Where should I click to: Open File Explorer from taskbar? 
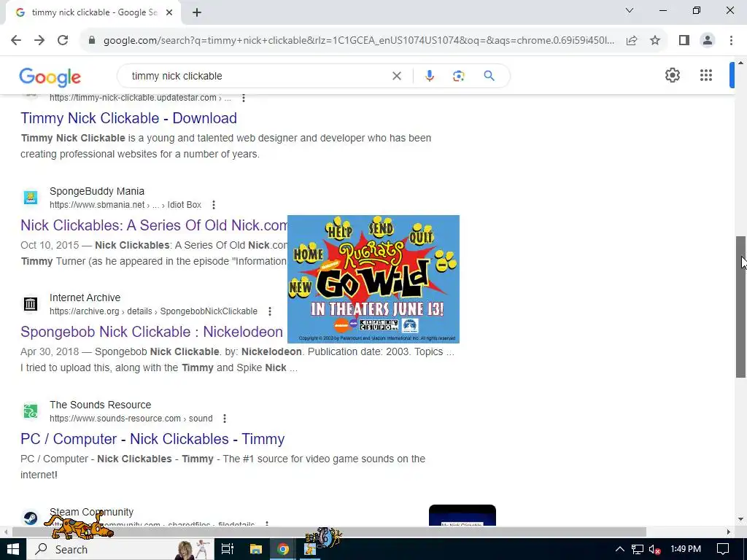pos(256,549)
